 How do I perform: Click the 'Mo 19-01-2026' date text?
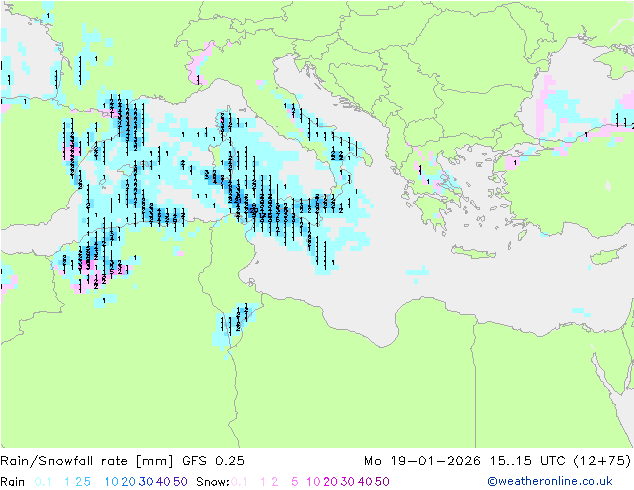(422, 461)
